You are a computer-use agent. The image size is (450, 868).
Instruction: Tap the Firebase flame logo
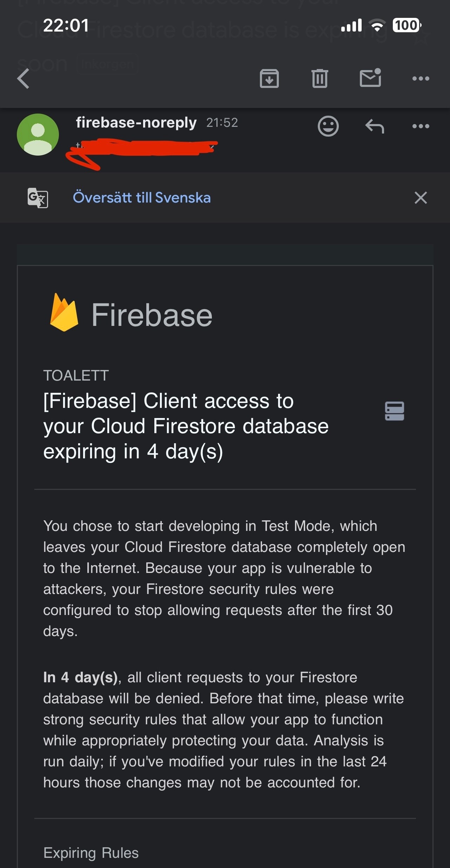pos(64,313)
